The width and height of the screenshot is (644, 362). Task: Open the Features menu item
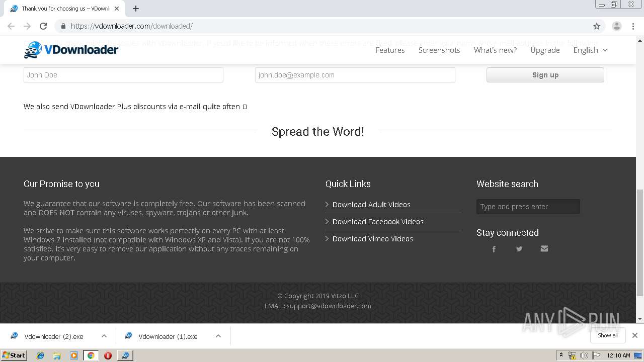pyautogui.click(x=390, y=50)
